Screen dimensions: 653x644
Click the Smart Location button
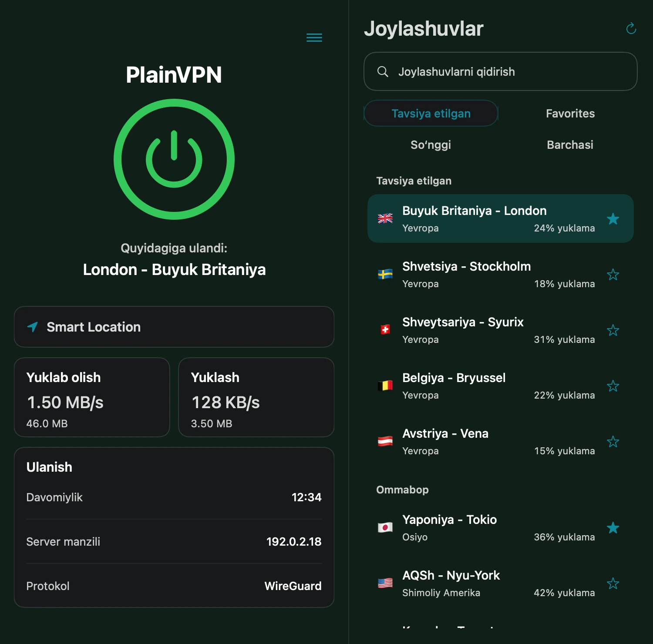pyautogui.click(x=174, y=327)
